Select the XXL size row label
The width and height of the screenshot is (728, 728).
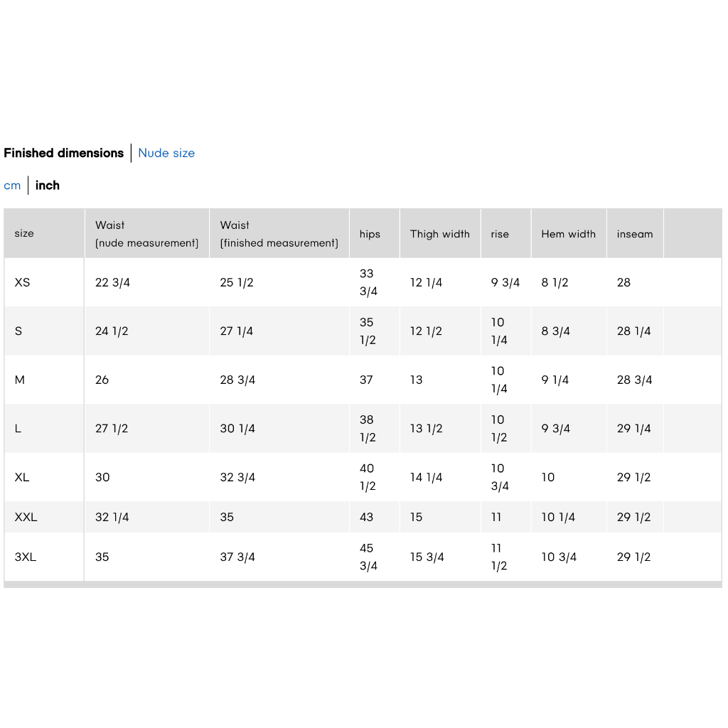[26, 518]
